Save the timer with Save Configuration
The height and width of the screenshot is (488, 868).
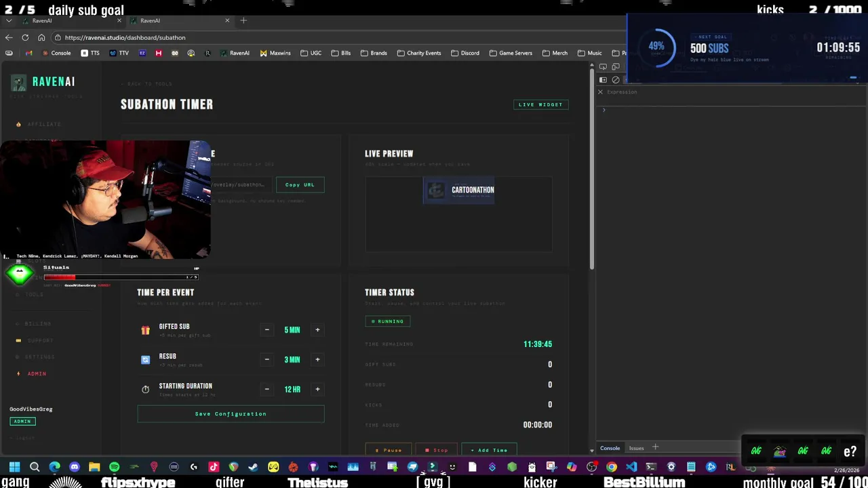(x=231, y=413)
